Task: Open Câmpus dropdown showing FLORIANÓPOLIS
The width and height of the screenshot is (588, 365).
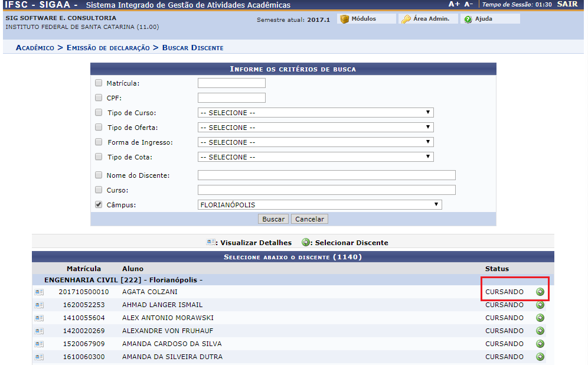Action: [319, 205]
